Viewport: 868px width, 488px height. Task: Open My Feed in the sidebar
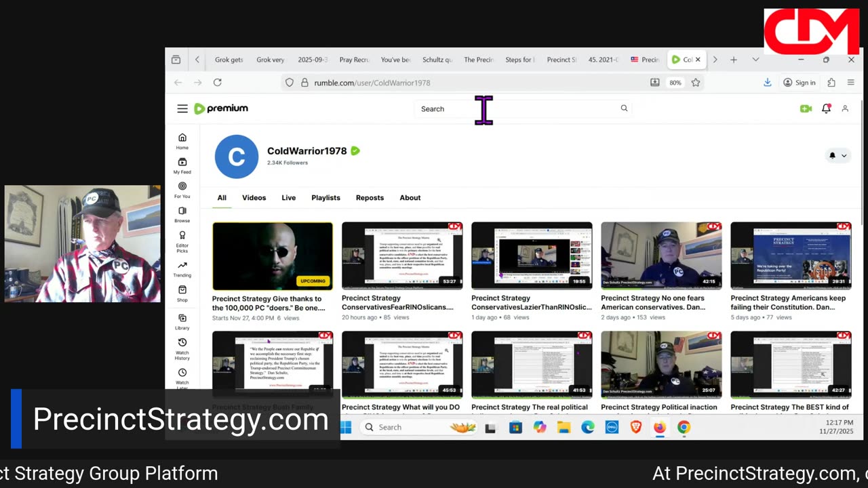182,166
